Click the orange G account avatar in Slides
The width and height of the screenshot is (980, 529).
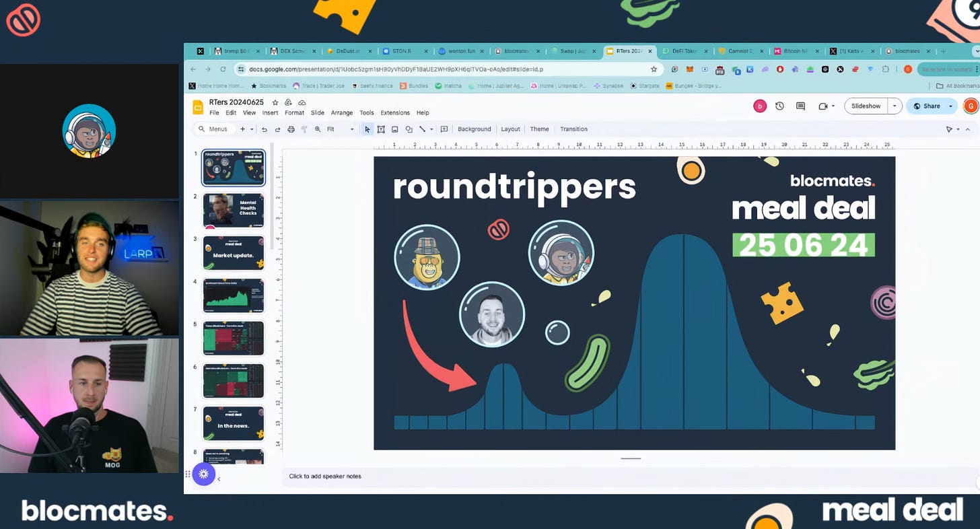[x=970, y=106]
